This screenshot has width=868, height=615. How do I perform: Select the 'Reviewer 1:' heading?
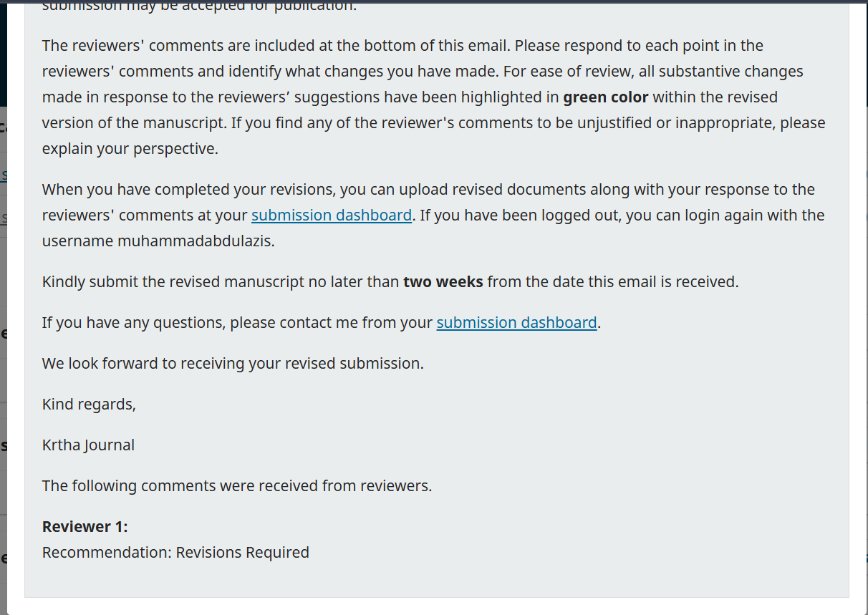click(x=85, y=526)
